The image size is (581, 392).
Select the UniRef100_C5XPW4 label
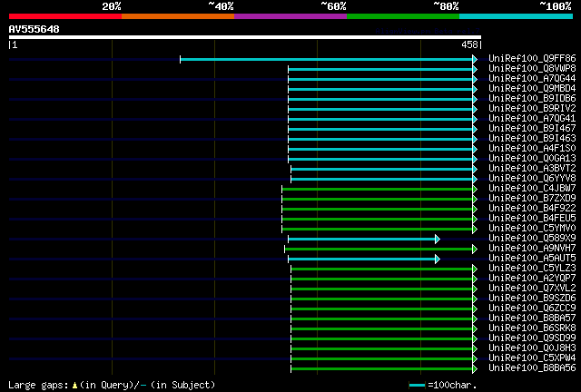[532, 358]
